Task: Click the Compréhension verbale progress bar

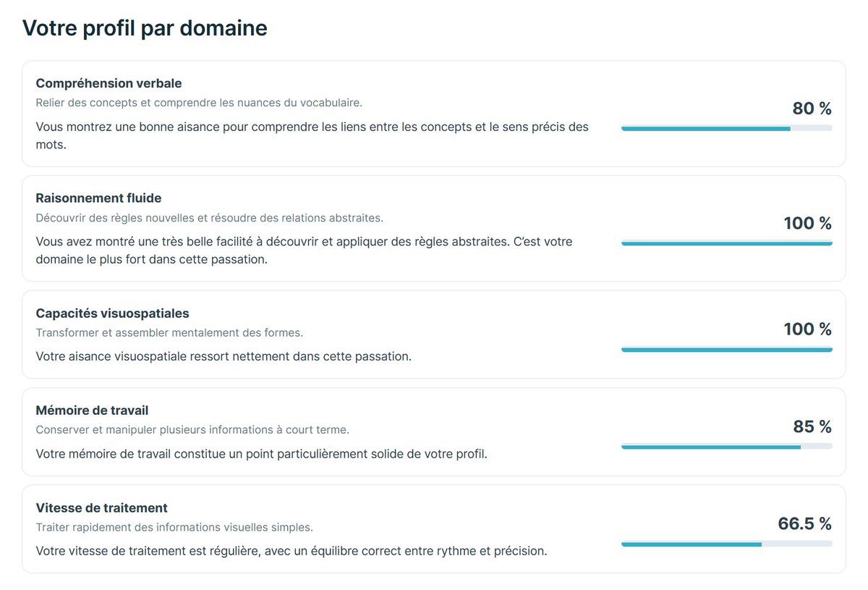Action: tap(726, 128)
